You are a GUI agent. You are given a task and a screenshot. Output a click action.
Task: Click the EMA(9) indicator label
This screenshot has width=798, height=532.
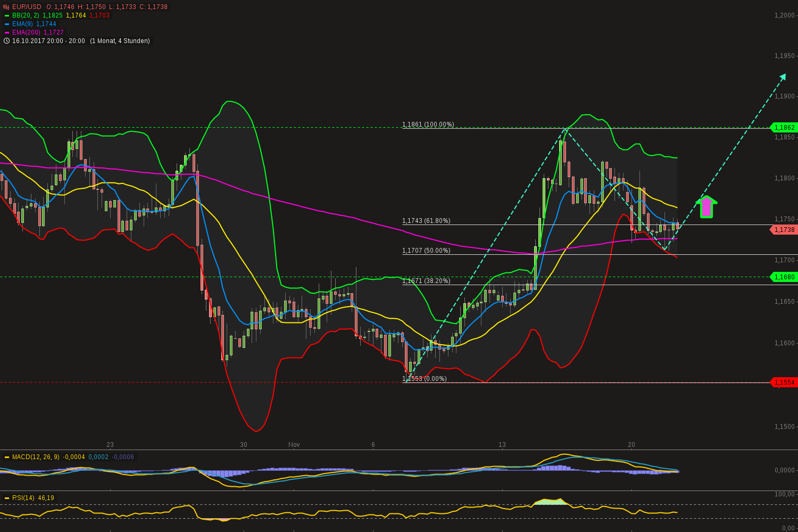[x=23, y=24]
